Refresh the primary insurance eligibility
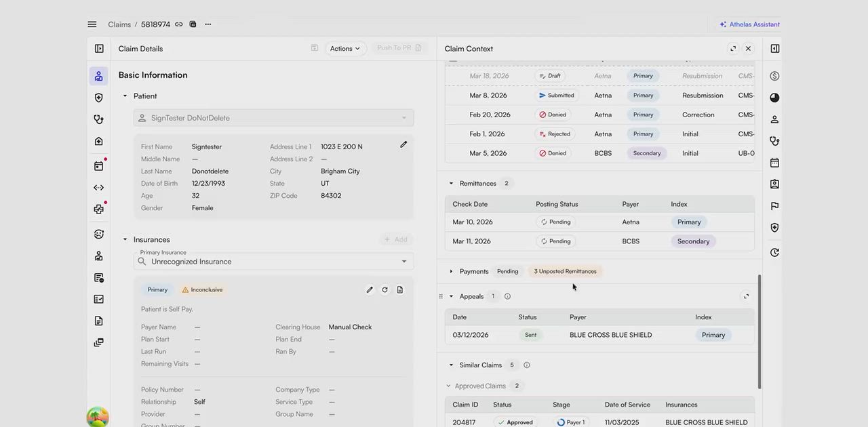This screenshot has height=427, width=868. (384, 289)
